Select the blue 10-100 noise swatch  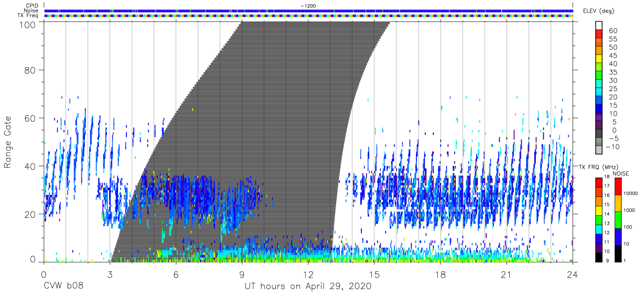click(x=618, y=236)
